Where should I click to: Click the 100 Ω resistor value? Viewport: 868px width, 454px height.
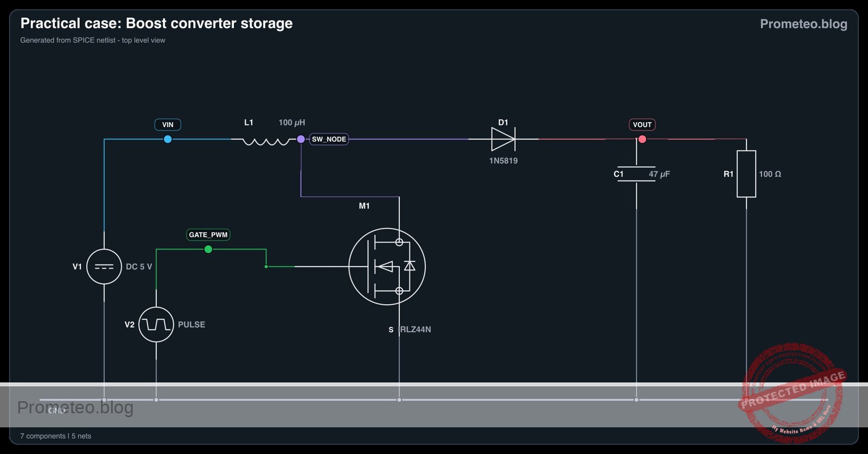pyautogui.click(x=770, y=174)
